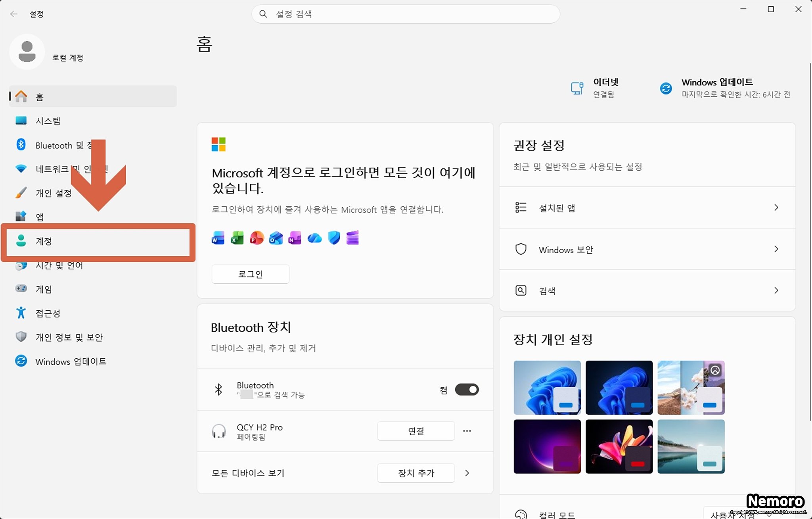Select the dark blue bloom theme thumbnail
Viewport: 812px width, 519px height.
pos(619,387)
